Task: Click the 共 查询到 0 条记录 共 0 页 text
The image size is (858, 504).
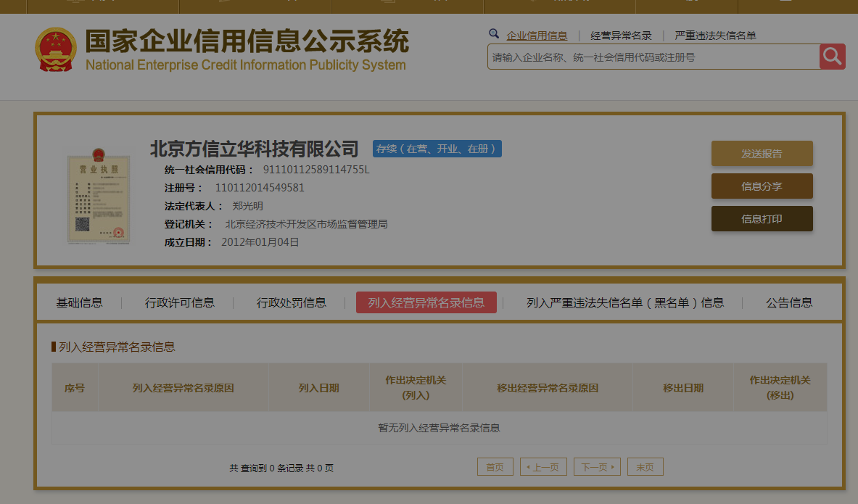Action: (281, 468)
